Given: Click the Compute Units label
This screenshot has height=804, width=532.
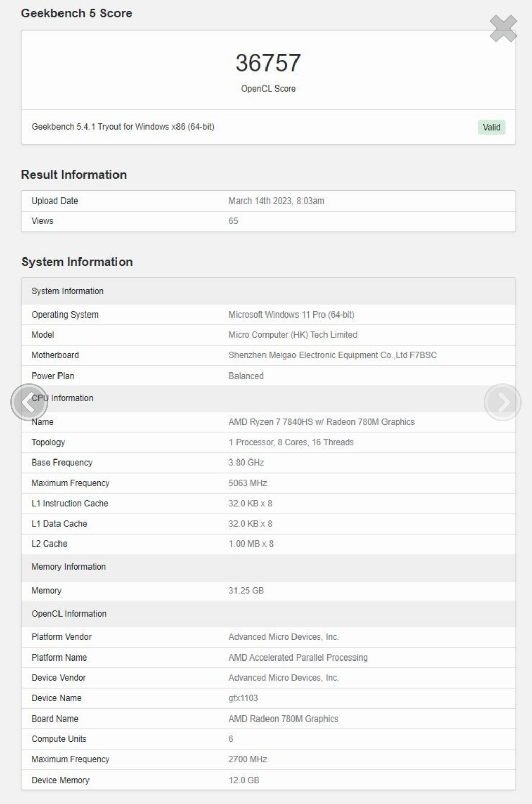Looking at the screenshot, I should 58,739.
